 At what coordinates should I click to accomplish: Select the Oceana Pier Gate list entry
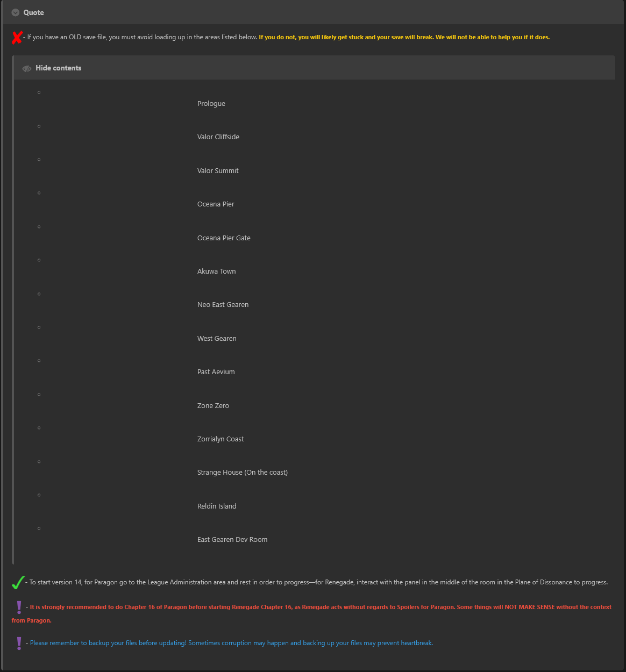pos(224,238)
